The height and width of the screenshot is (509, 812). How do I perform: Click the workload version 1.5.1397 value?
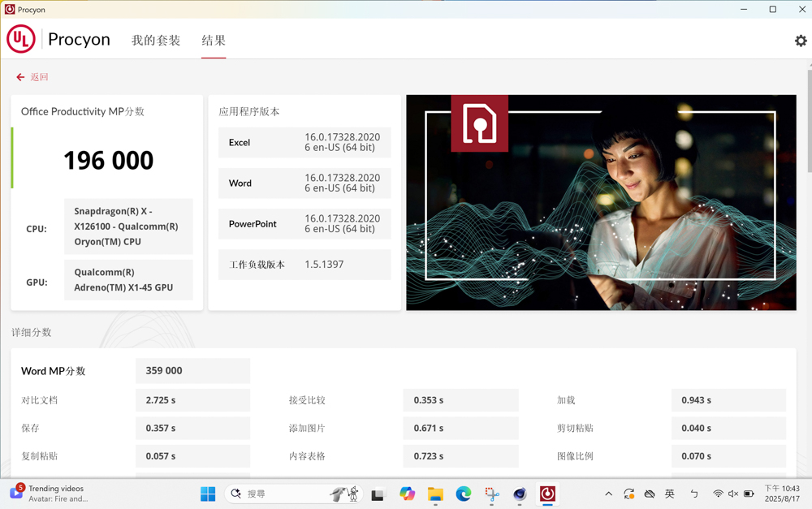point(324,265)
